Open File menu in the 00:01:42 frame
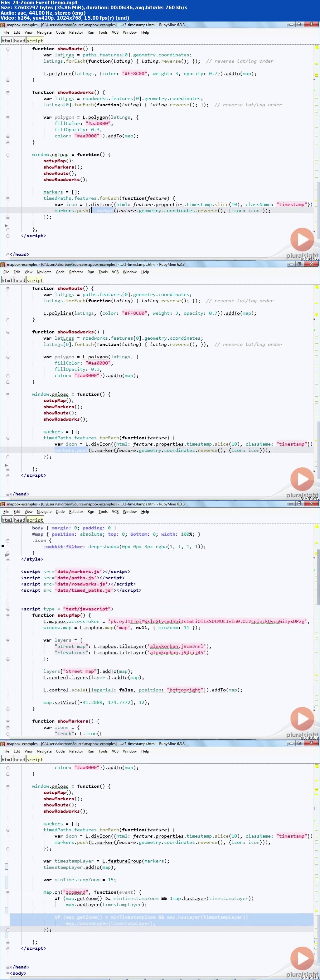The image size is (320, 980). click(x=6, y=32)
